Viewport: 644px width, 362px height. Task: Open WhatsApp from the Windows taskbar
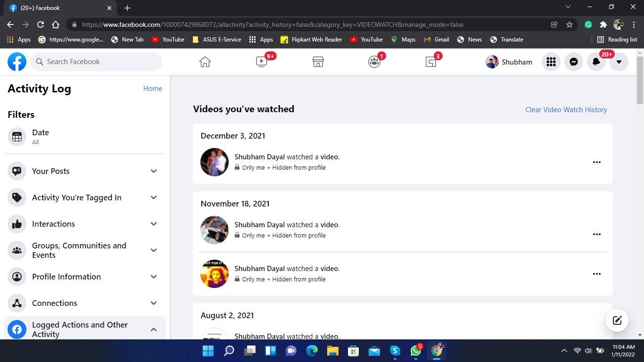pyautogui.click(x=415, y=351)
